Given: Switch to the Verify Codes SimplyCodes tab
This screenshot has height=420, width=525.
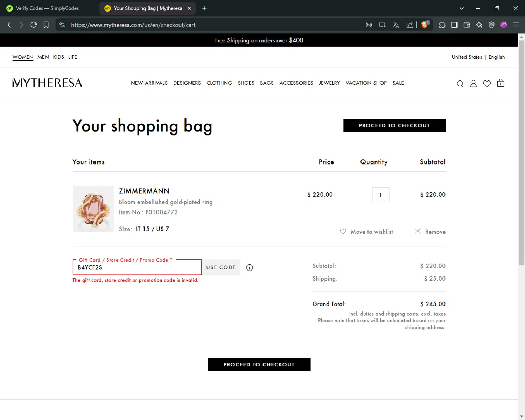Looking at the screenshot, I should [47, 8].
